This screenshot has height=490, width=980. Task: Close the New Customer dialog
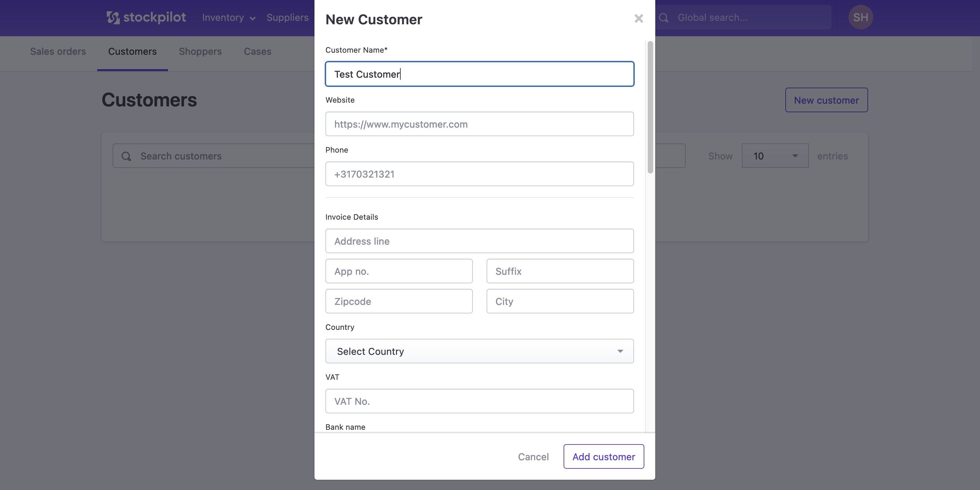639,18
